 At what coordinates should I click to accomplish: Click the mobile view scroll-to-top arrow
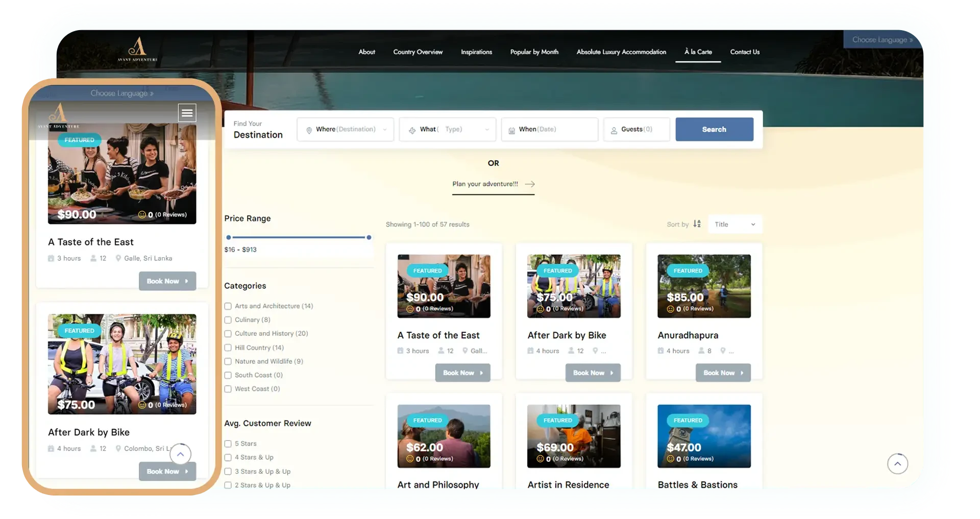coord(180,454)
